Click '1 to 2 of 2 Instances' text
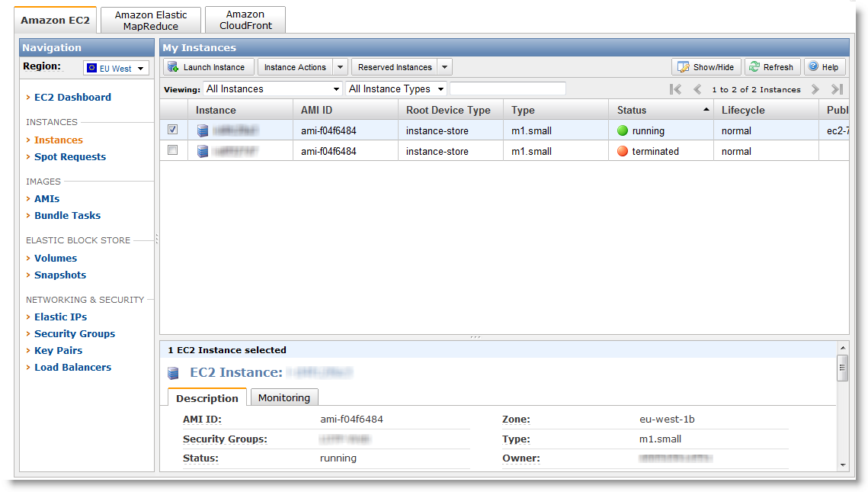Screen dimensions: 868x492 756,89
